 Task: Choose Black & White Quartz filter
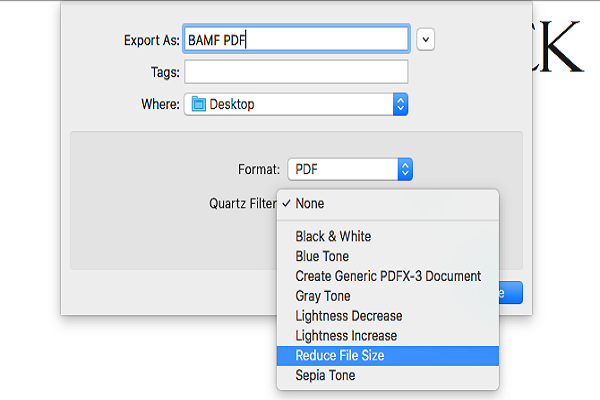(333, 236)
